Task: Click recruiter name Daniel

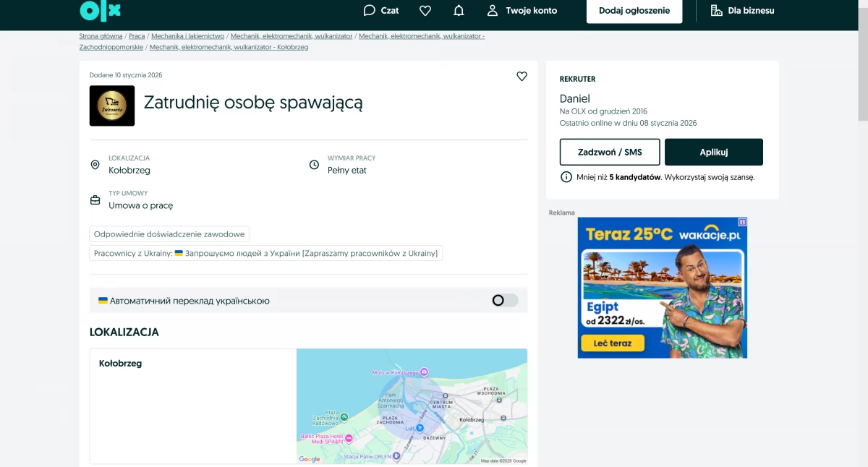Action: coord(575,98)
